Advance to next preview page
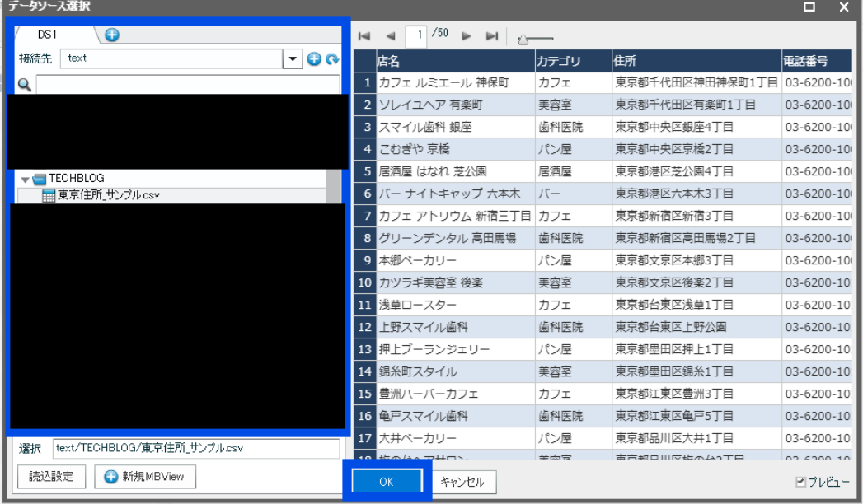The width and height of the screenshot is (863, 504). pyautogui.click(x=467, y=36)
